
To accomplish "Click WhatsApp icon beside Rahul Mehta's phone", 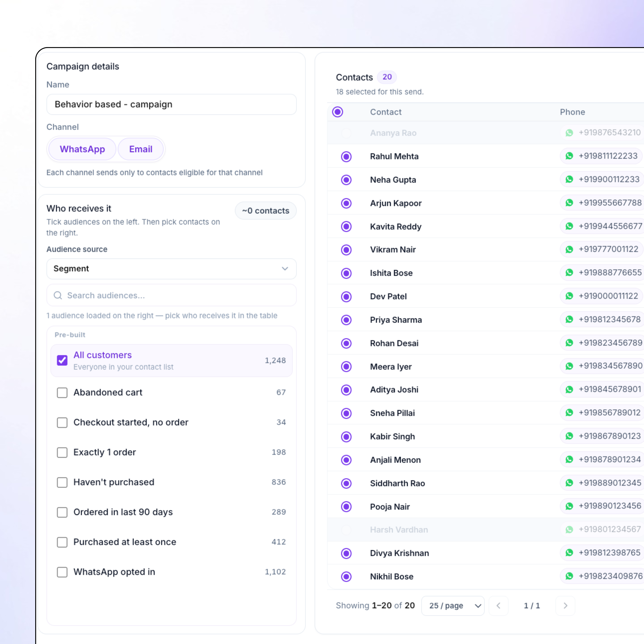I will click(x=569, y=156).
